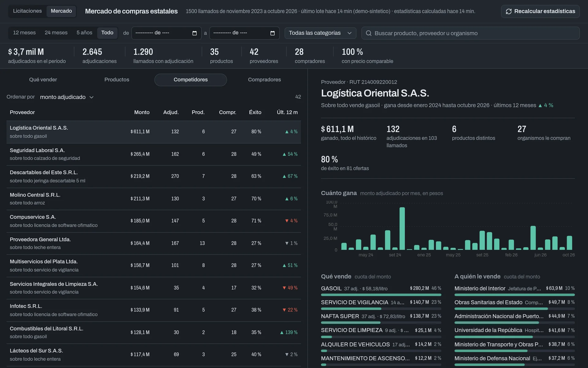The height and width of the screenshot is (368, 588).
Task: Click the Éxito column header
Action: coord(255,112)
